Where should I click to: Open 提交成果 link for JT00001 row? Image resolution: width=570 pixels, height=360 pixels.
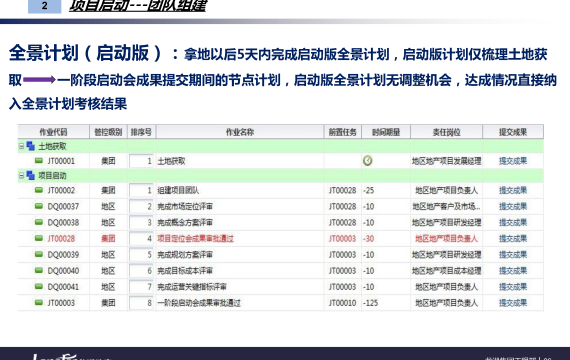[513, 161]
